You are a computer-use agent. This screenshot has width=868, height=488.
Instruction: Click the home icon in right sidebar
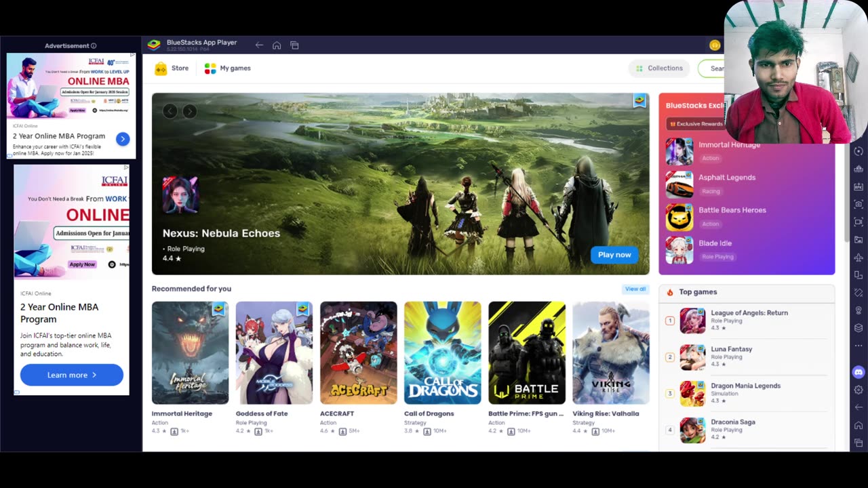(859, 425)
